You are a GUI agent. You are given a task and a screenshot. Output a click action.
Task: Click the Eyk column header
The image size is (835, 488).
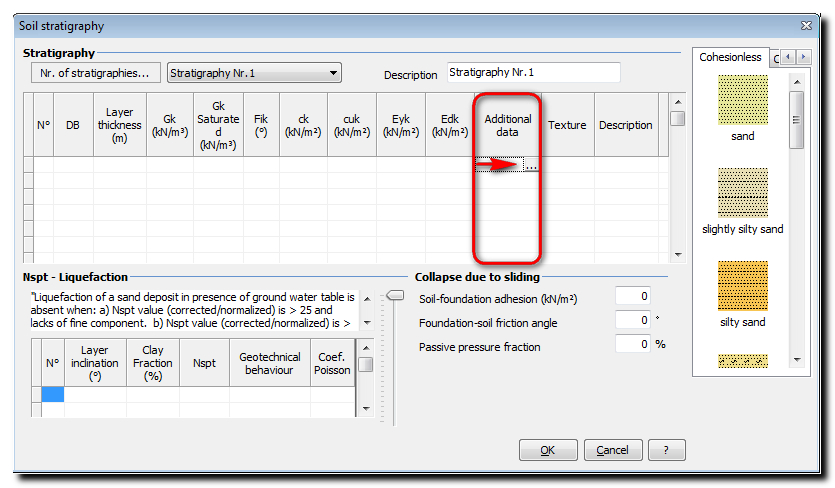401,125
